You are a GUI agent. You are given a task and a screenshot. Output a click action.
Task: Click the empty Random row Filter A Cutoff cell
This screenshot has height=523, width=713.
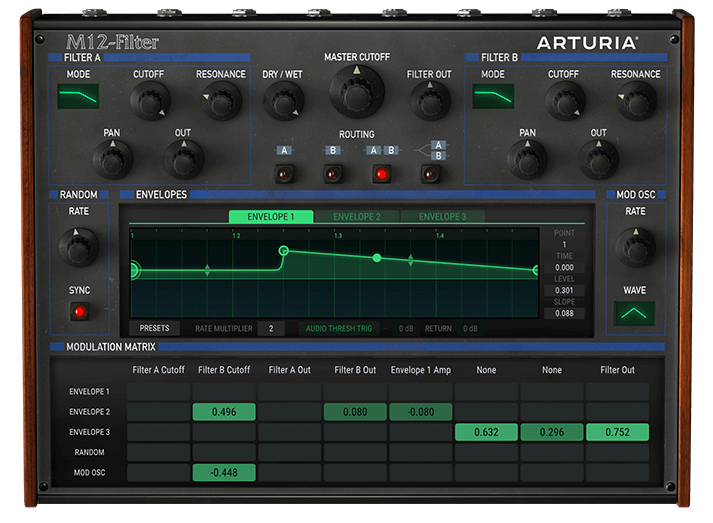[x=158, y=452]
